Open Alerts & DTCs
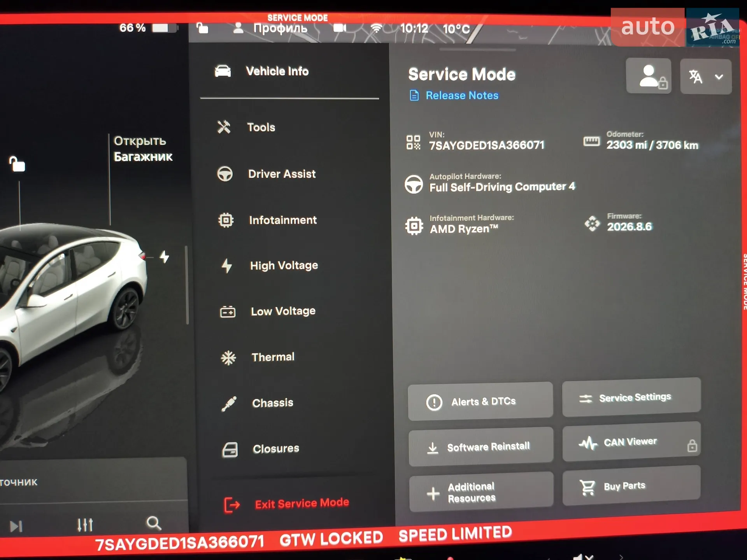Image resolution: width=747 pixels, height=560 pixels. (480, 401)
